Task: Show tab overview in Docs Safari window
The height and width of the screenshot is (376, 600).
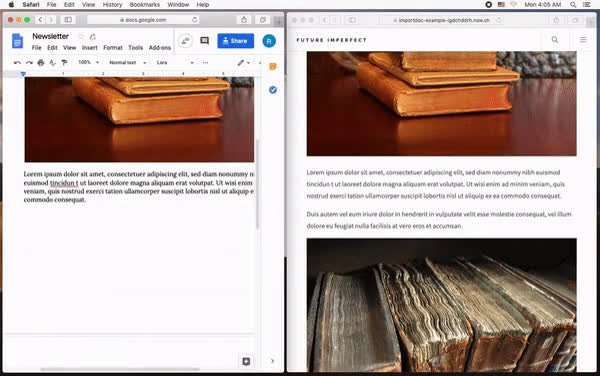Action: [262, 20]
